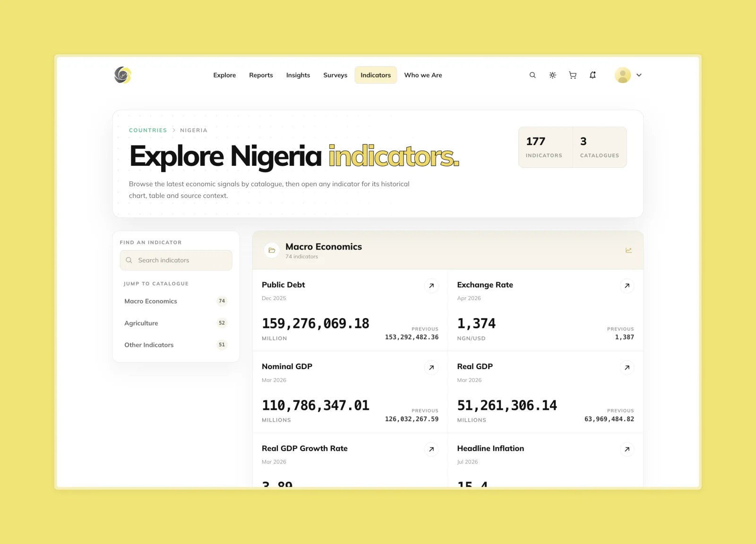The width and height of the screenshot is (756, 544).
Task: Click the Macro Economics chart icon
Action: click(628, 250)
